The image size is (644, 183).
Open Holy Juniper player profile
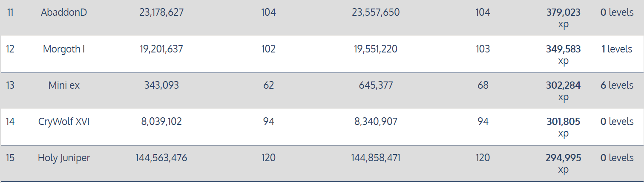64,158
